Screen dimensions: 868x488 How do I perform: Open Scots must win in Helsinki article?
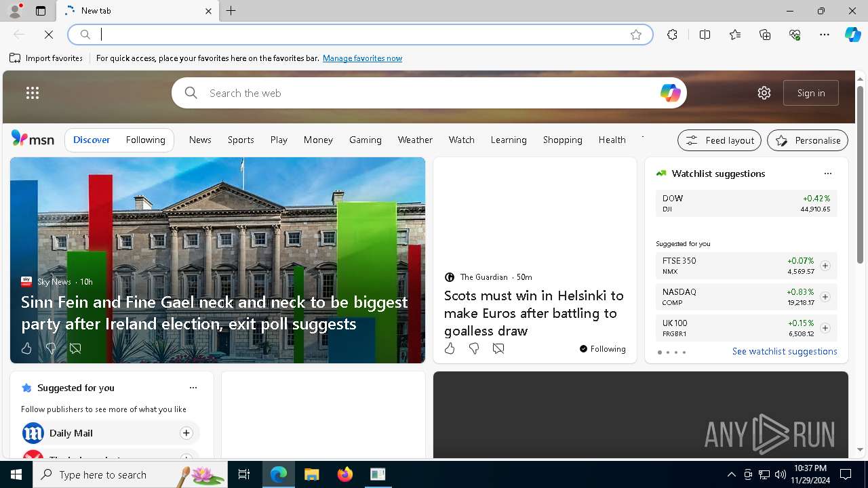[x=534, y=312]
